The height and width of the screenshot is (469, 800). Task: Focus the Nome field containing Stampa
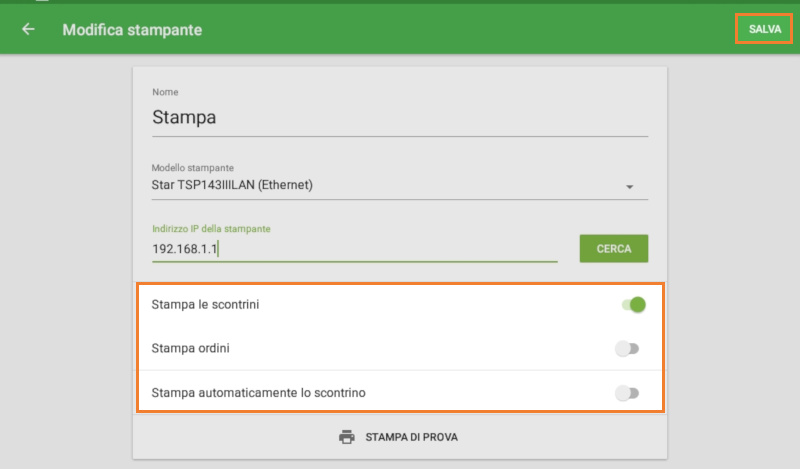[398, 117]
